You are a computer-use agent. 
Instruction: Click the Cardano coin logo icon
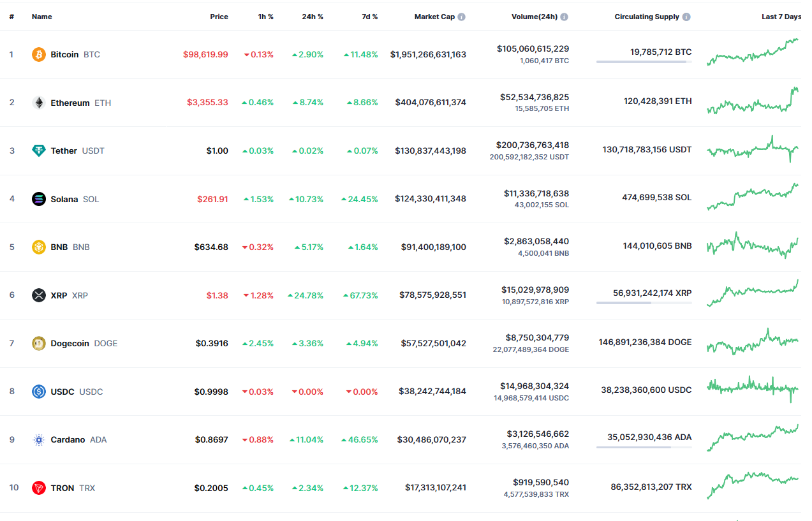[x=39, y=439]
